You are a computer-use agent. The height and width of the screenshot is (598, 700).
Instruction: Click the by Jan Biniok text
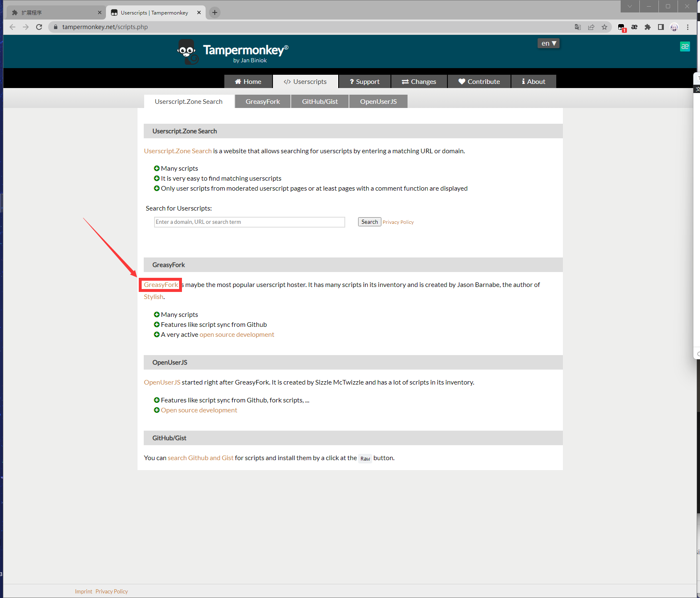click(250, 60)
